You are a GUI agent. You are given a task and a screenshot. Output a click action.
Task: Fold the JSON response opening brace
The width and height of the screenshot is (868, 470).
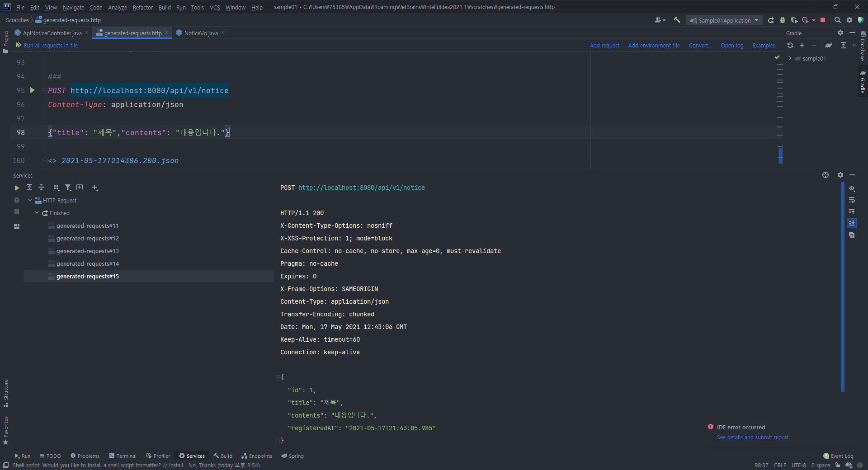(x=277, y=377)
